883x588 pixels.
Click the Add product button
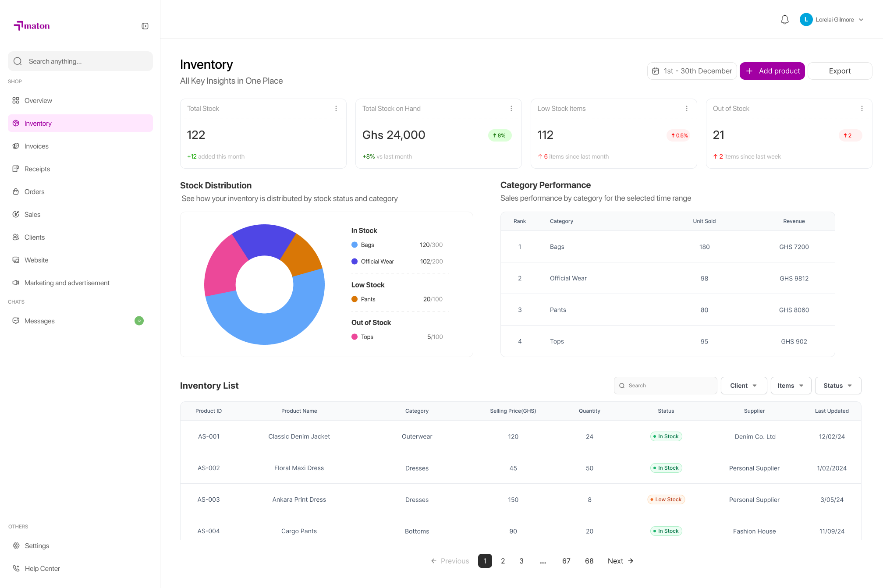pyautogui.click(x=772, y=71)
